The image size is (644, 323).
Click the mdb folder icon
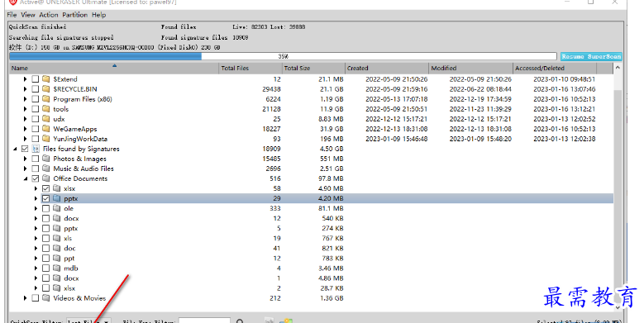[x=57, y=268]
